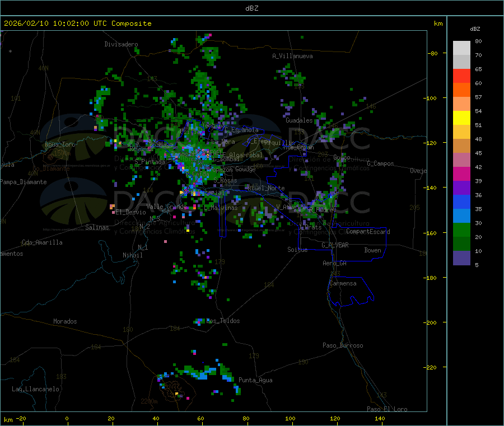Click the 0 km bottom axis label
This screenshot has height=426, width=504.
(x=67, y=418)
